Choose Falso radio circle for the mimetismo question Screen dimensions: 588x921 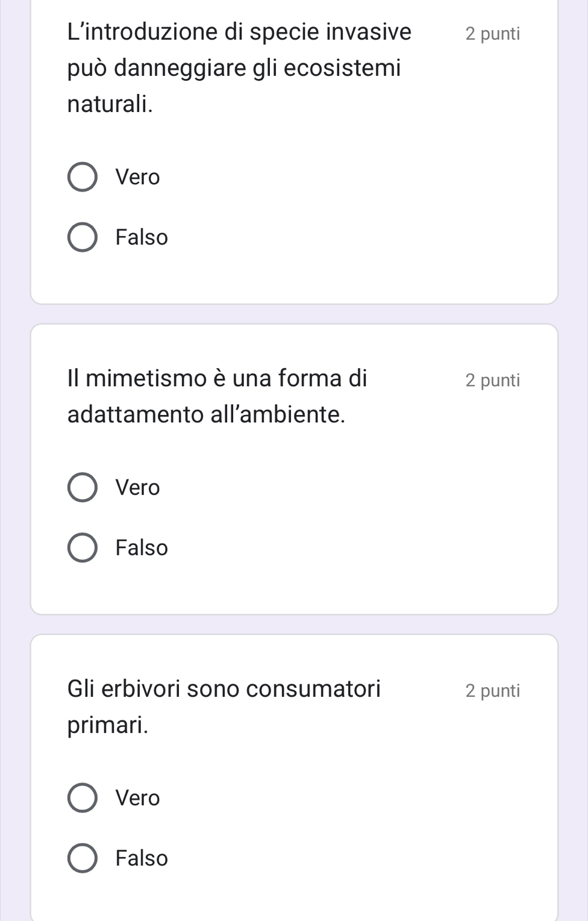tap(82, 548)
